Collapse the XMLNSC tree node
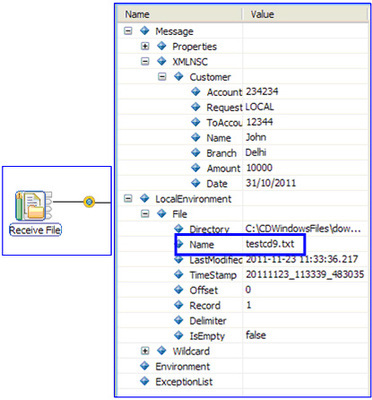372x400 pixels. point(145,62)
